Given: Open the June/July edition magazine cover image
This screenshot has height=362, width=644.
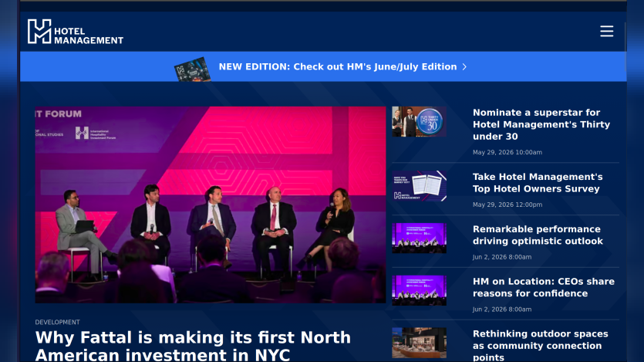Looking at the screenshot, I should pyautogui.click(x=192, y=69).
